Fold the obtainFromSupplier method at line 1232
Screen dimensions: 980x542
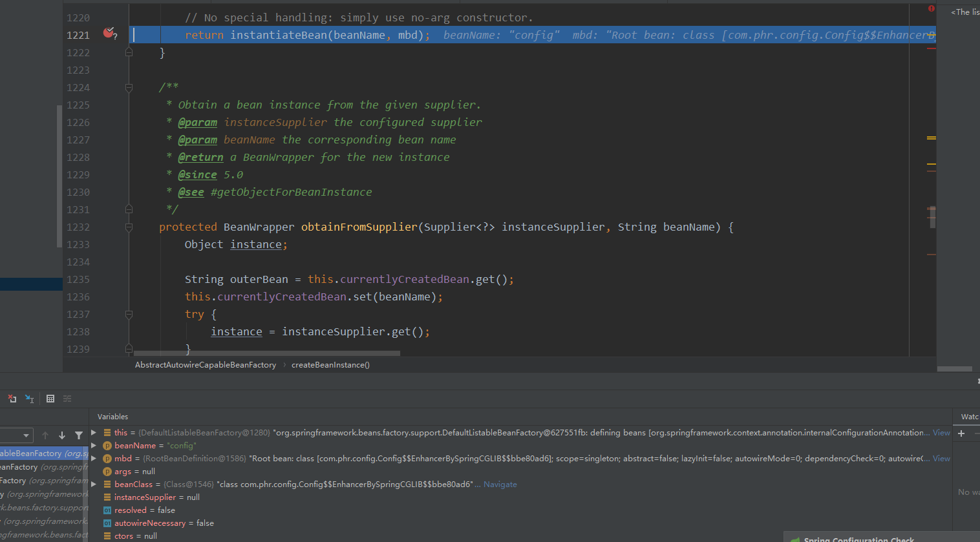129,227
